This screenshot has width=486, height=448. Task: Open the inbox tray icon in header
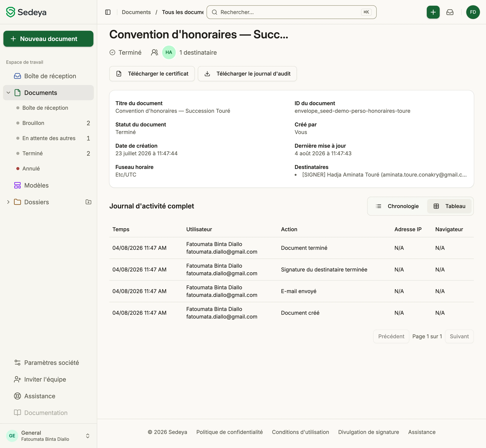[x=450, y=12]
